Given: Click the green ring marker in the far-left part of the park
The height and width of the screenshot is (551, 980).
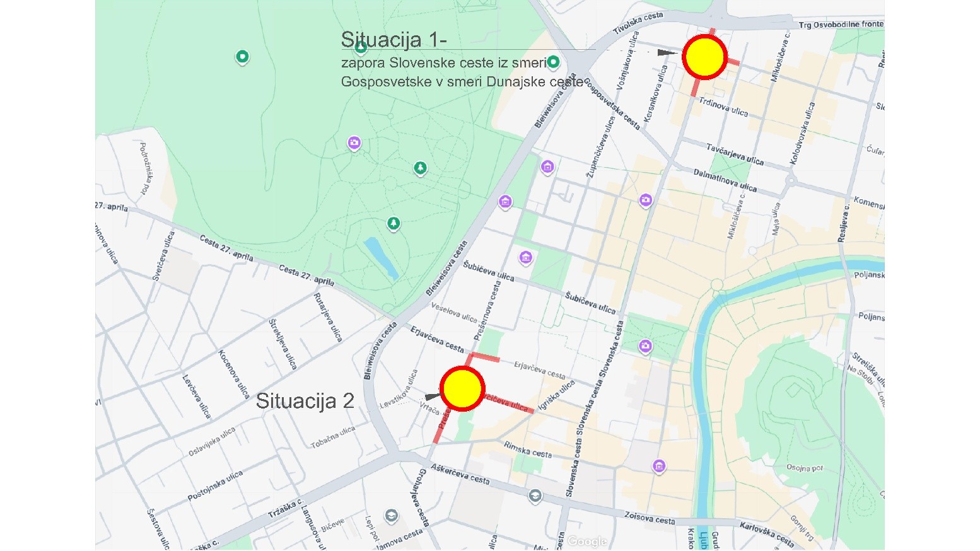Looking at the screenshot, I should 242,57.
